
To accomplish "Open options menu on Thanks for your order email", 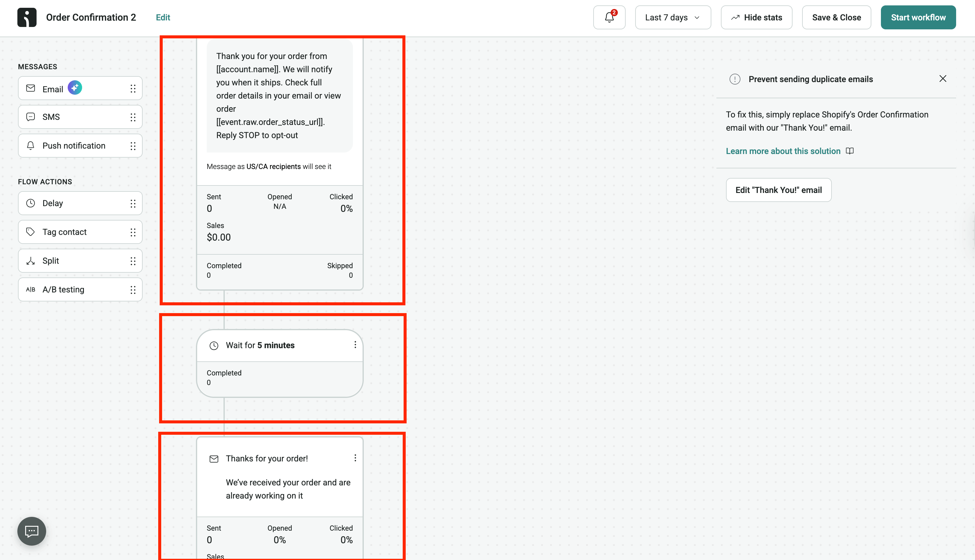I will 355,458.
